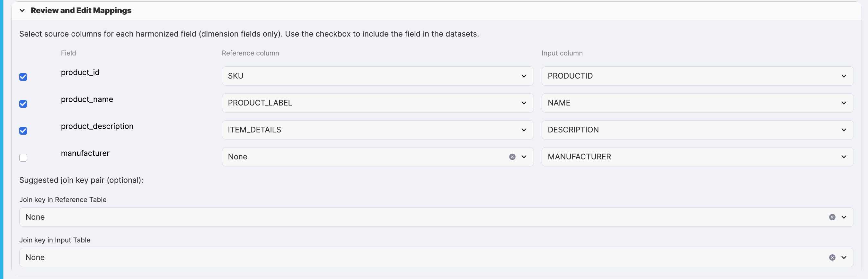This screenshot has width=868, height=279.
Task: Uncheck the product_name field checkbox
Action: [x=23, y=104]
